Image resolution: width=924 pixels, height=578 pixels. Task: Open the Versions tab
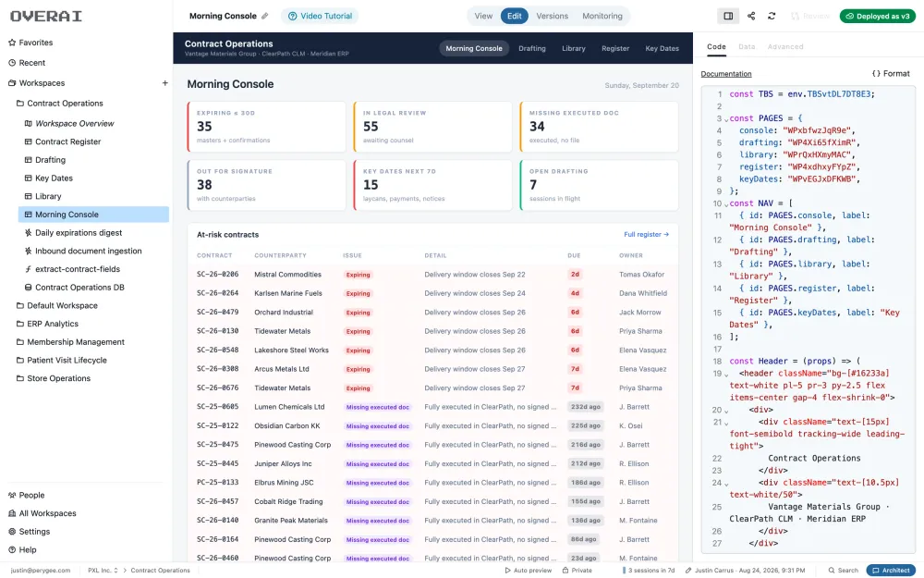pyautogui.click(x=552, y=16)
